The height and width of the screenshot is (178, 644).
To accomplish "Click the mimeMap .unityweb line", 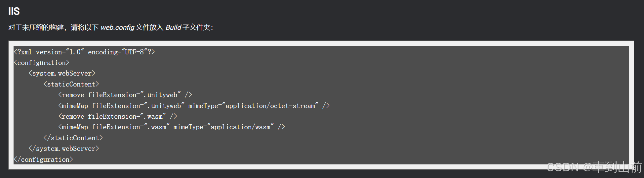I will (194, 106).
